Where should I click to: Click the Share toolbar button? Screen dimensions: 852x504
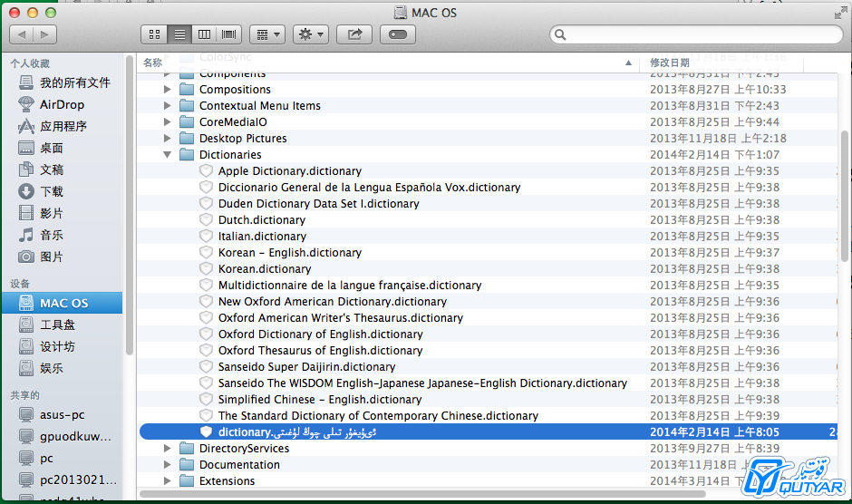(354, 34)
